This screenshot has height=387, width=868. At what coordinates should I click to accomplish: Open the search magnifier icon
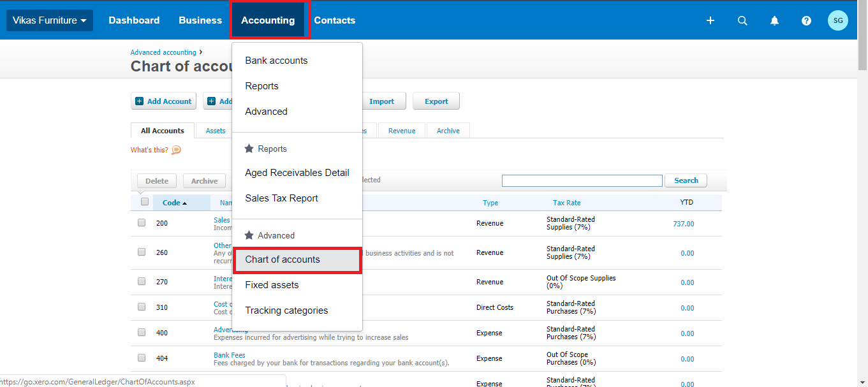(x=742, y=20)
